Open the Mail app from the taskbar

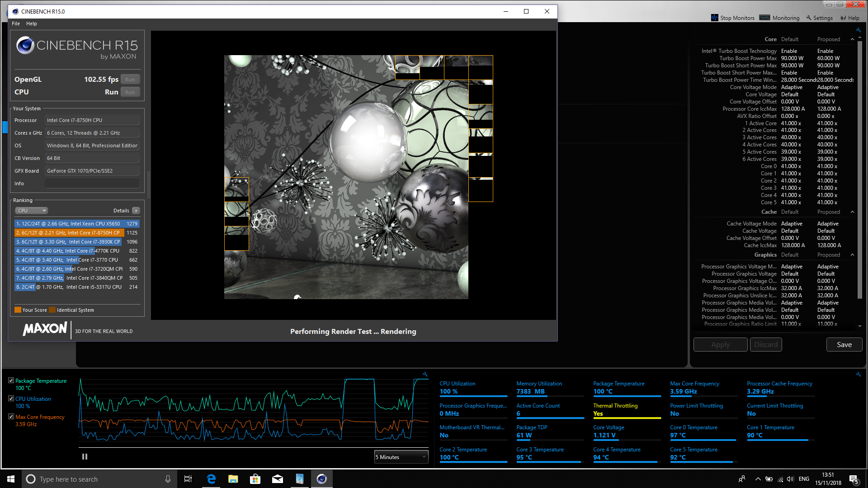(278, 479)
